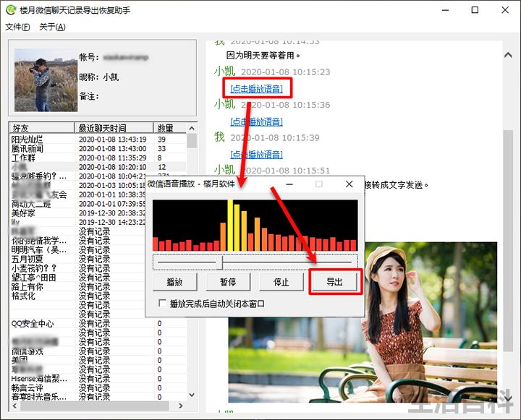This screenshot has width=521, height=420.
Task: Play voice message sent at 10:15:39
Action: point(256,155)
